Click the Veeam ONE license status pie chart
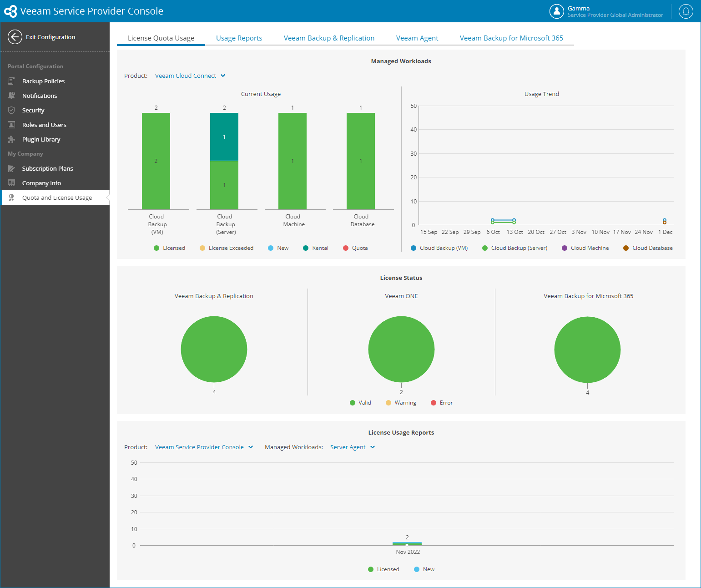Viewport: 701px width, 588px height. 401,350
